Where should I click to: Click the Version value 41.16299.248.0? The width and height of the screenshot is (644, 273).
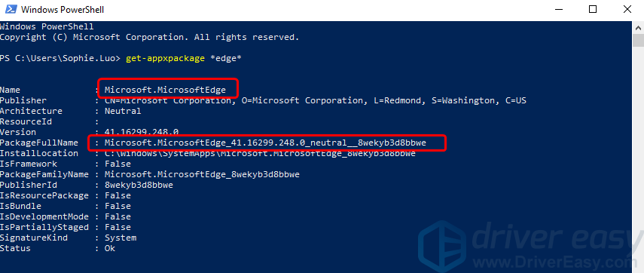coord(142,133)
